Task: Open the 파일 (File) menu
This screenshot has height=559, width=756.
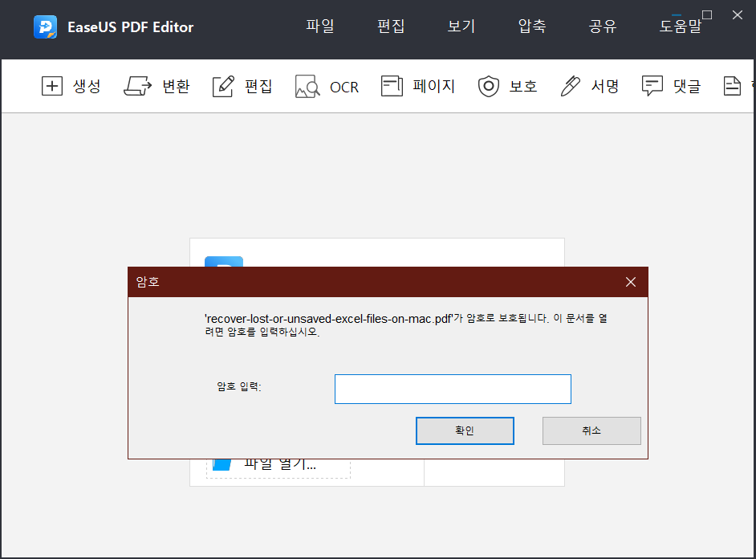Action: [320, 26]
